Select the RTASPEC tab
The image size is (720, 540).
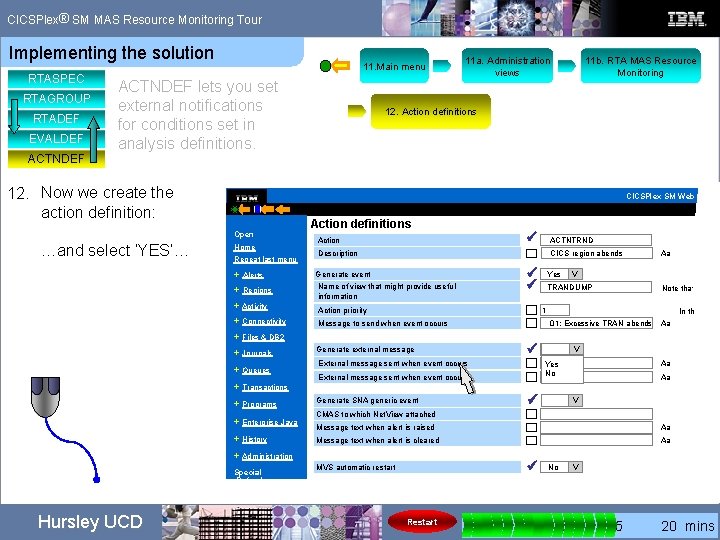tap(56, 79)
